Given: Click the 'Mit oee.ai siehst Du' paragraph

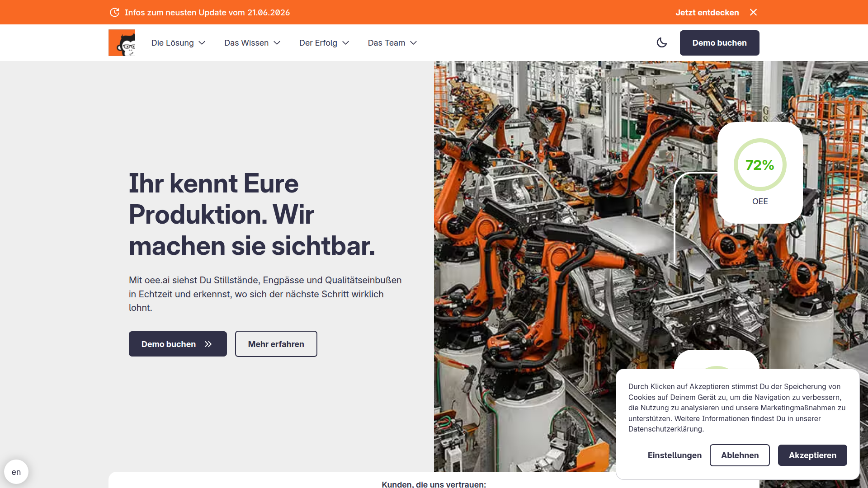Looking at the screenshot, I should click(265, 294).
